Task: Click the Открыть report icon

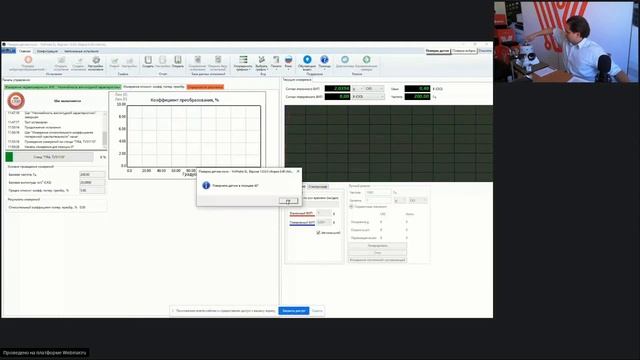Action: tap(178, 60)
